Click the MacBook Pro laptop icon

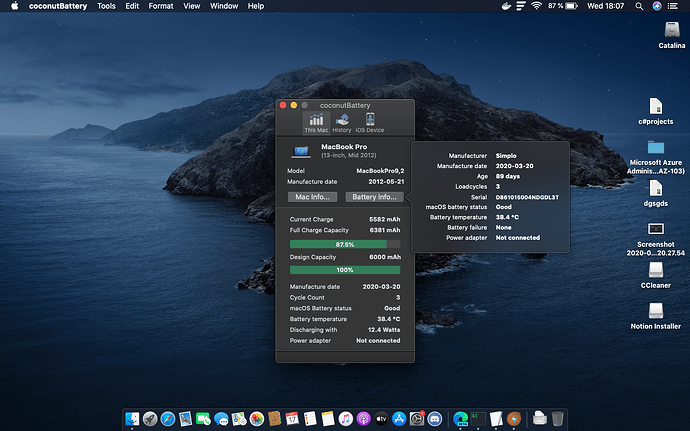click(x=301, y=152)
